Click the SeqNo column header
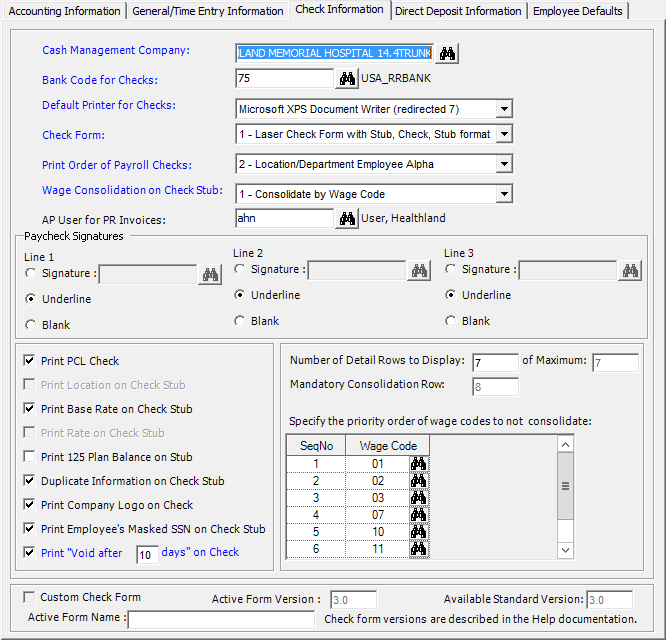This screenshot has height=640, width=666. (316, 446)
